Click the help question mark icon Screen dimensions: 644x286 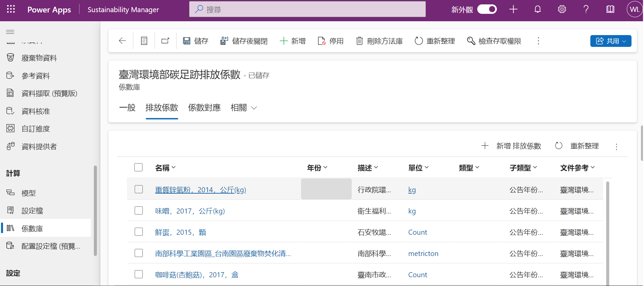[586, 9]
